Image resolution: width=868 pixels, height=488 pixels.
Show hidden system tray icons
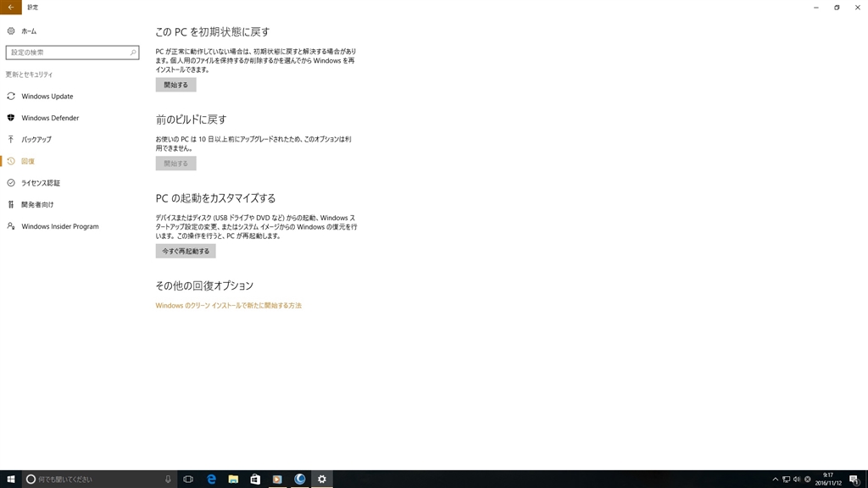[775, 480]
